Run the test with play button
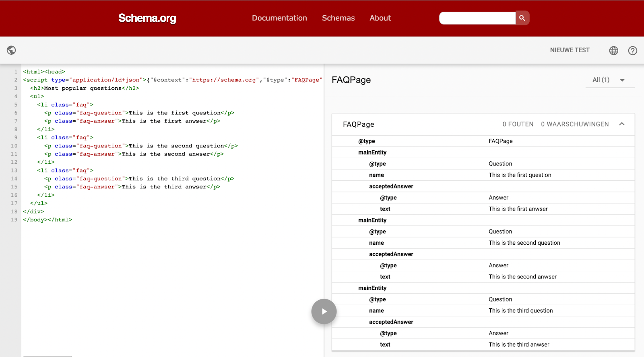This screenshot has height=357, width=644. pyautogui.click(x=324, y=312)
